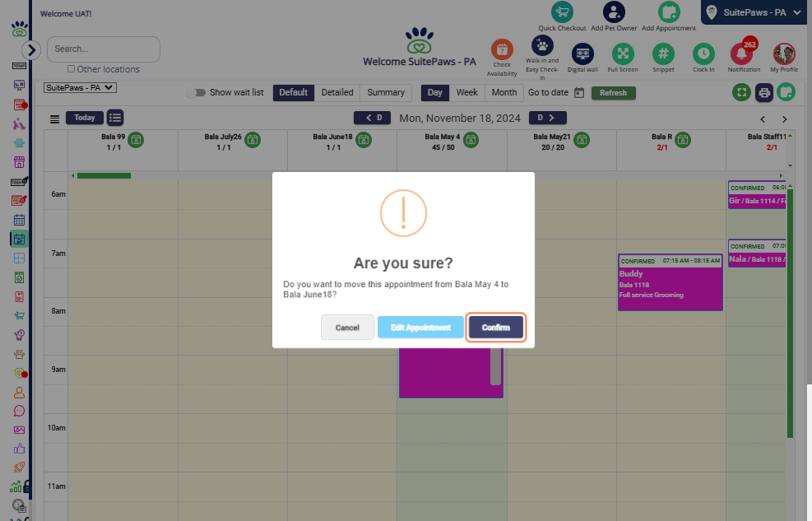Viewport: 812px width, 521px height.
Task: Show next staff columns with right chevron
Action: (x=785, y=119)
